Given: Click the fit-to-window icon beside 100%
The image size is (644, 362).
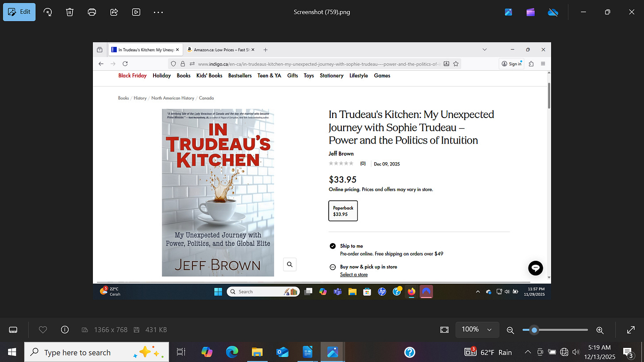Looking at the screenshot, I should [x=445, y=330].
